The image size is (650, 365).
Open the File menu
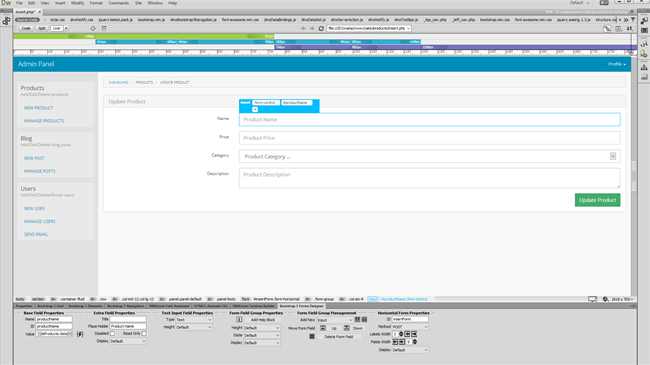[x=19, y=3]
